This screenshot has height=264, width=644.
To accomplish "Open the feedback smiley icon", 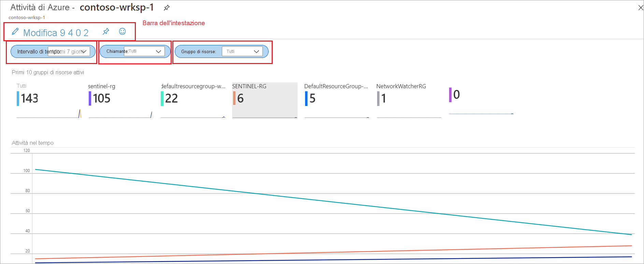I will (122, 31).
